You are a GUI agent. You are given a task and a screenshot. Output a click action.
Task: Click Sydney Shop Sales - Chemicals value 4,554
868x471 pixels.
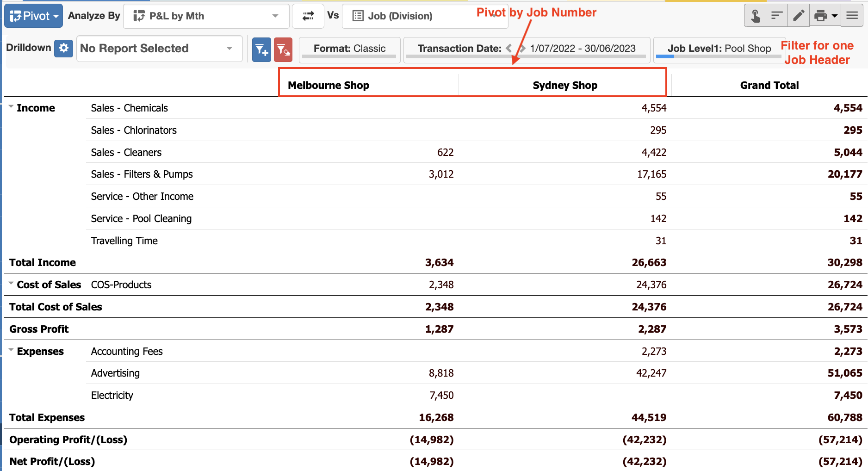(654, 108)
